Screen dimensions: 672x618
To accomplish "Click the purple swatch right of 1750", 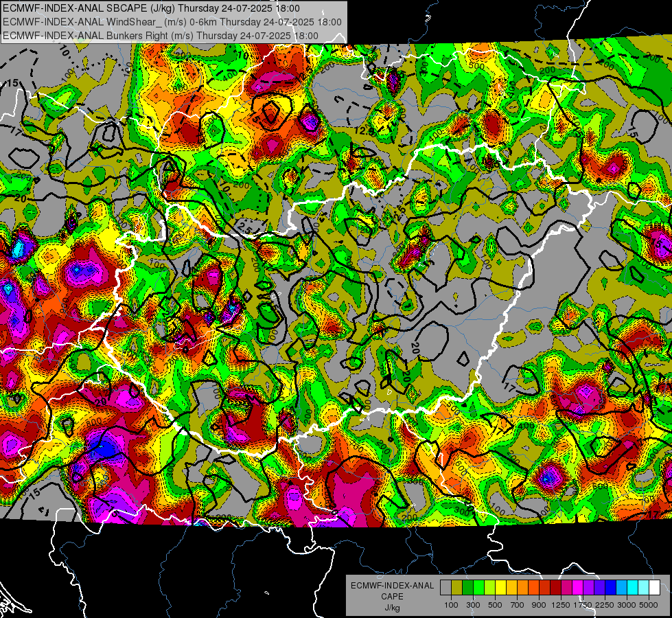I will pos(588,588).
